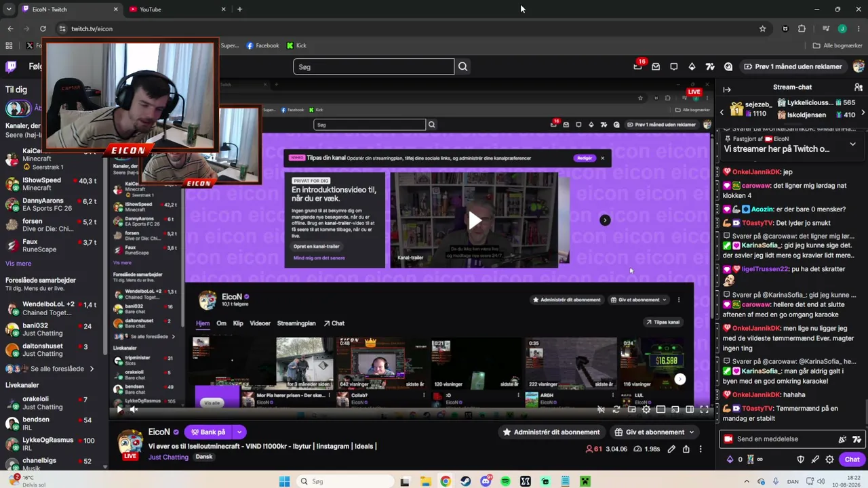This screenshot has width=868, height=488.
Task: Open Twitch notifications with the 16 badge
Action: tap(637, 66)
